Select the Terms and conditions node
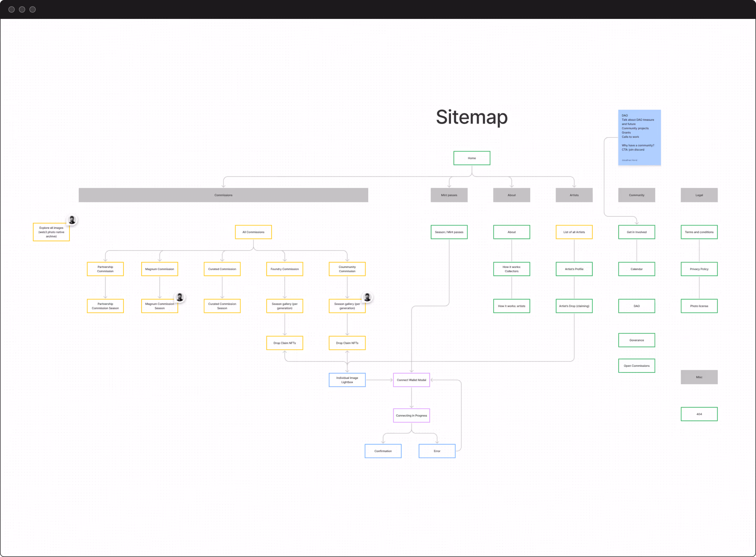 click(699, 232)
